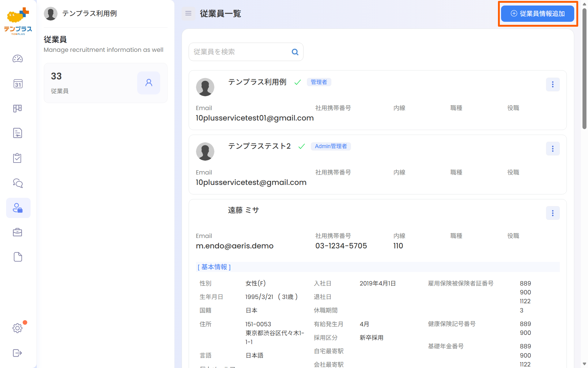Open the clipboard checklist sidebar icon
The image size is (588, 368).
tap(18, 158)
